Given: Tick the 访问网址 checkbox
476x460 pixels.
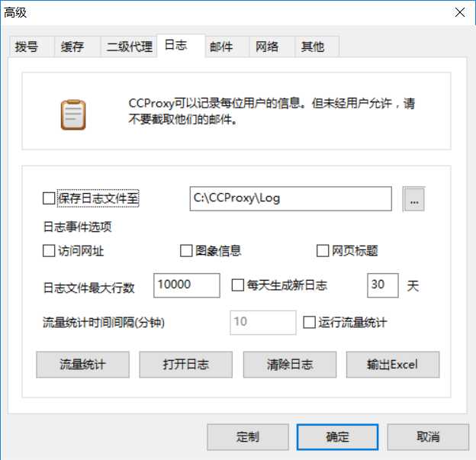Looking at the screenshot, I should tap(49, 251).
